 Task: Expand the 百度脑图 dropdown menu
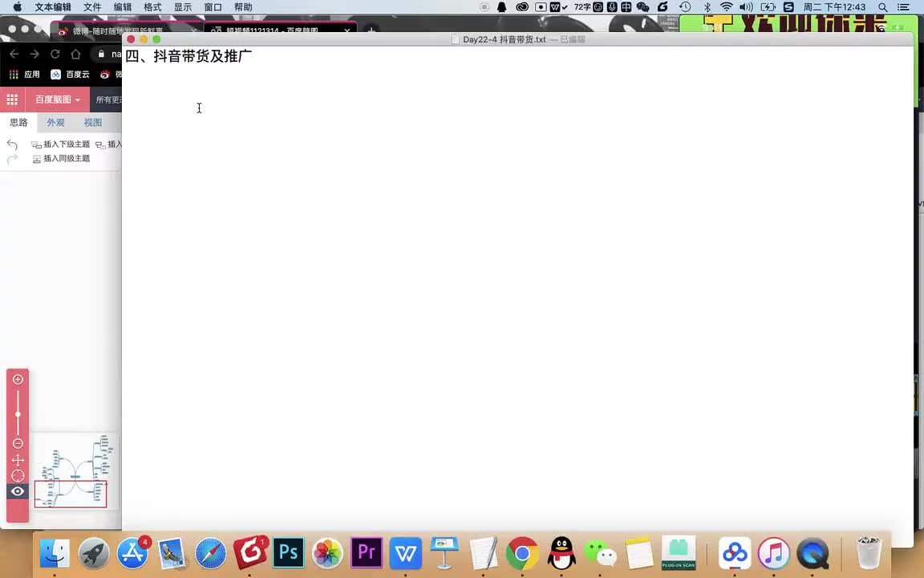(57, 100)
